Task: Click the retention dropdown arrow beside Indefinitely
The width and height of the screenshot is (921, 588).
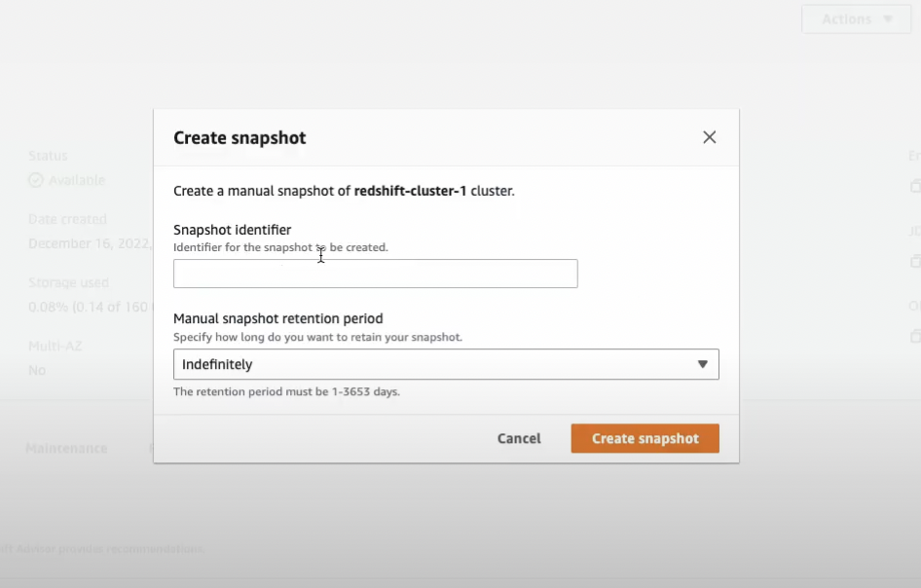Action: click(x=703, y=364)
